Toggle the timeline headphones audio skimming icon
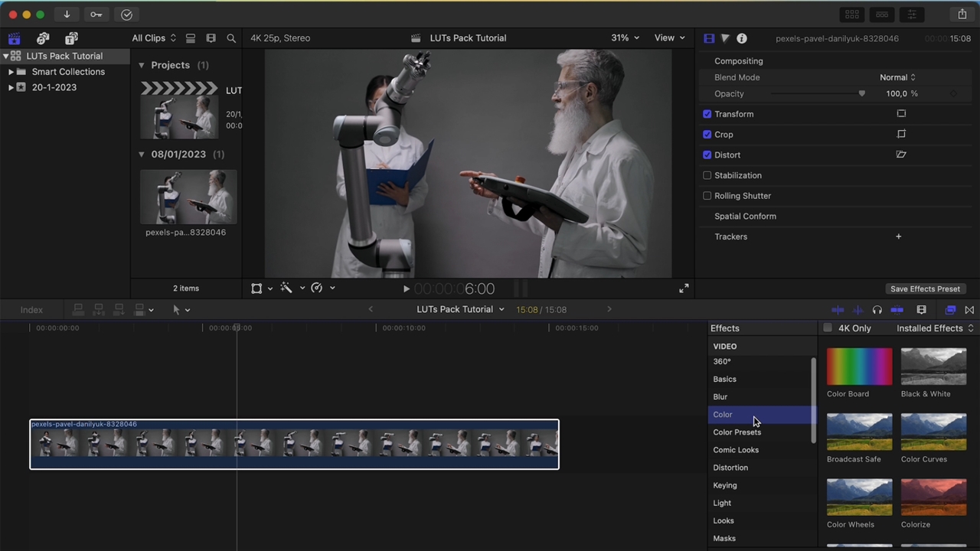The width and height of the screenshot is (980, 551). 877,310
